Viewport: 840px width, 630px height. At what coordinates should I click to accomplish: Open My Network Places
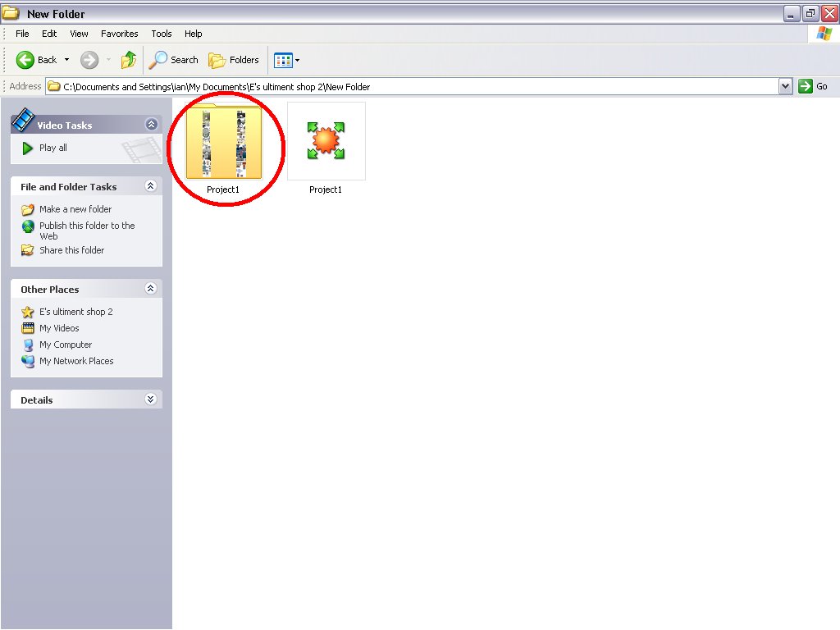pos(76,361)
